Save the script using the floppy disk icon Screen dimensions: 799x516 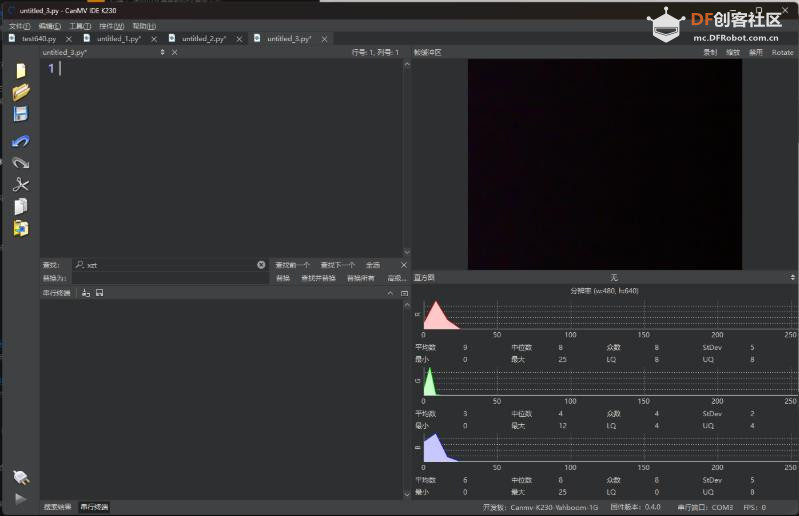tap(21, 114)
